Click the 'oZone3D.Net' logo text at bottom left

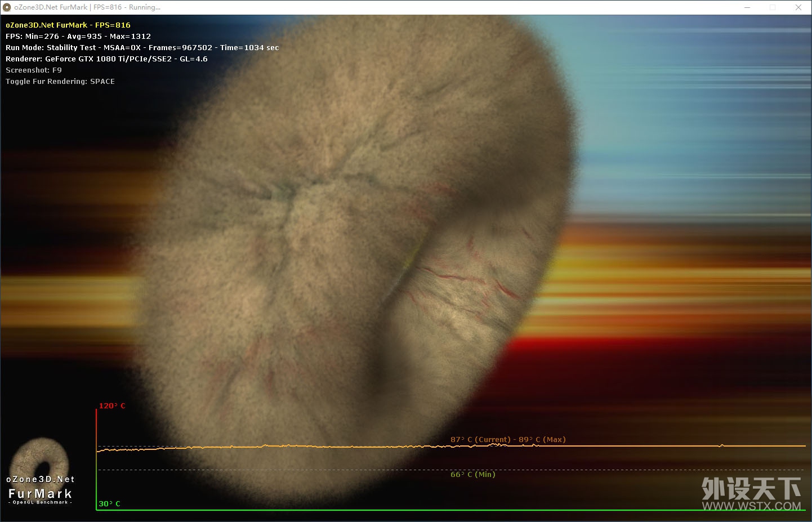[41, 479]
